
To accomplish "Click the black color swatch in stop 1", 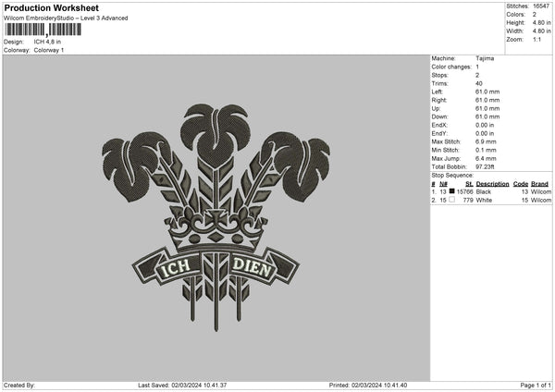I will pyautogui.click(x=451, y=191).
